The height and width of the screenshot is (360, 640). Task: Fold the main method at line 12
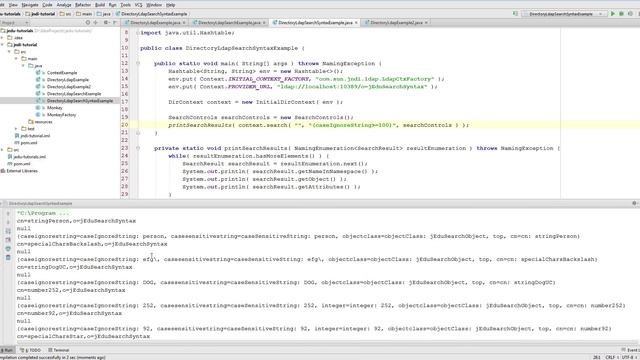(x=138, y=63)
